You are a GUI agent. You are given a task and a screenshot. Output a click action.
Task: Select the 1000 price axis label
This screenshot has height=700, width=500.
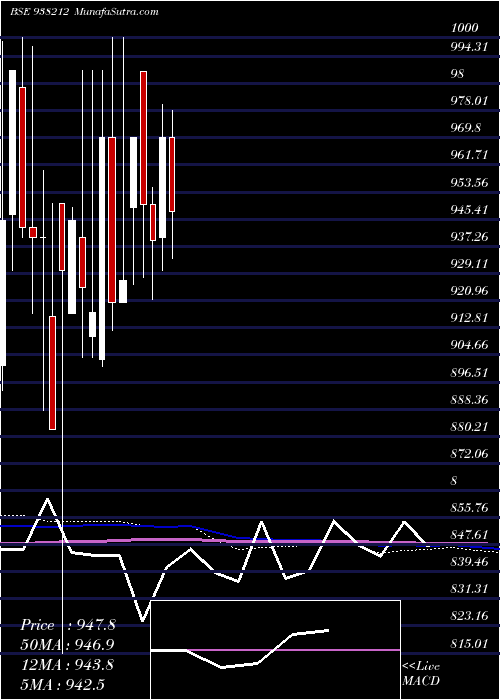[465, 28]
